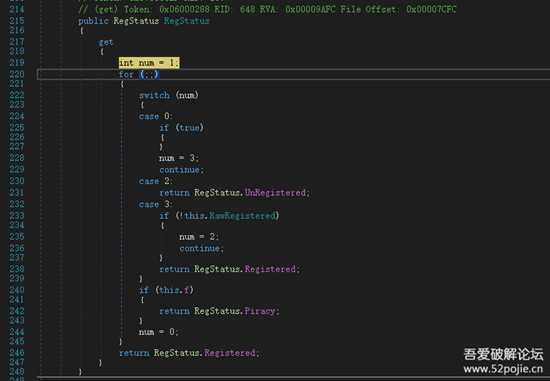The height and width of the screenshot is (381, 550).
Task: Open the HasRegistered property reference
Action: point(242,215)
